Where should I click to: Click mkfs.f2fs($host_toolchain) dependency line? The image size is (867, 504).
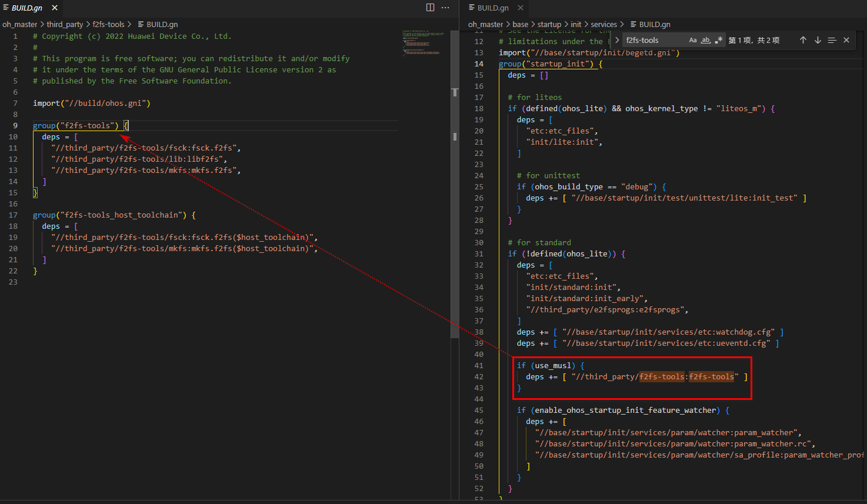coord(184,248)
